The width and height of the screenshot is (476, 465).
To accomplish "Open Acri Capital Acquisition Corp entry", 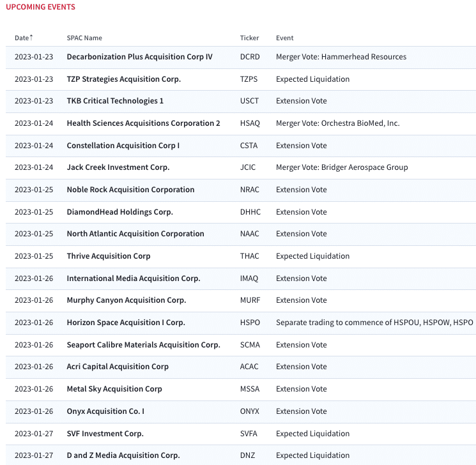I will point(118,367).
